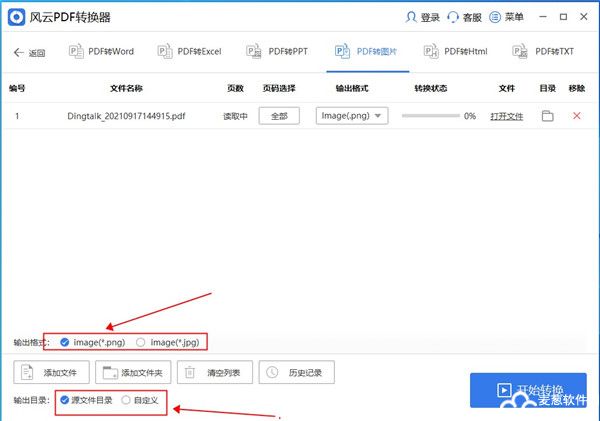Select image(*.jpg) output format radio
The image size is (600, 421).
point(141,342)
